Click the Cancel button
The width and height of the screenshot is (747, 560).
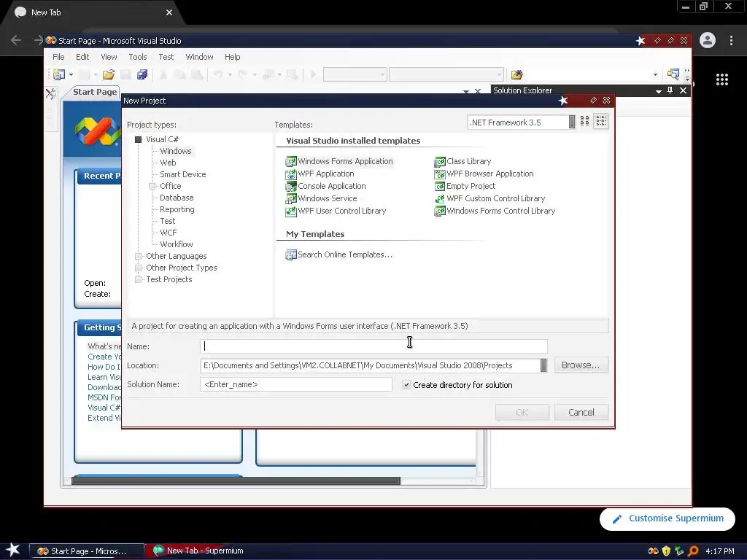point(581,413)
